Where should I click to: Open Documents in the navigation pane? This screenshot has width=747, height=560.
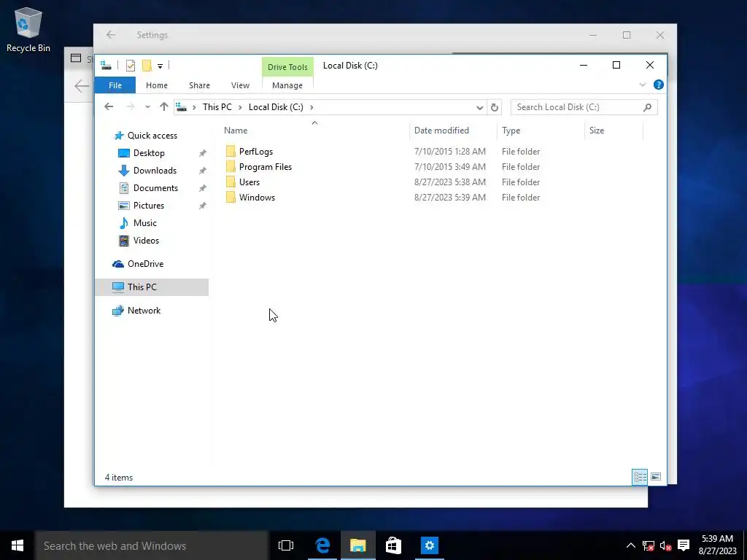pyautogui.click(x=155, y=188)
